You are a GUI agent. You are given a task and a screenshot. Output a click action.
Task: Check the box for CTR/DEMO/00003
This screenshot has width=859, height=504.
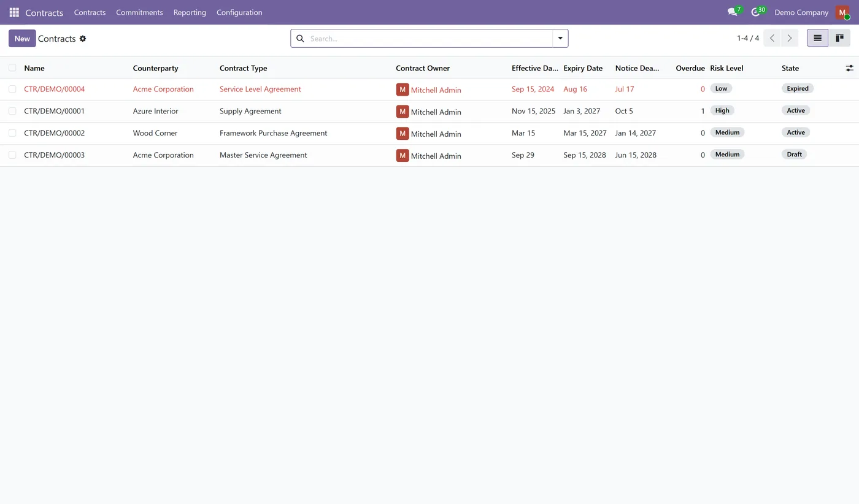click(12, 155)
